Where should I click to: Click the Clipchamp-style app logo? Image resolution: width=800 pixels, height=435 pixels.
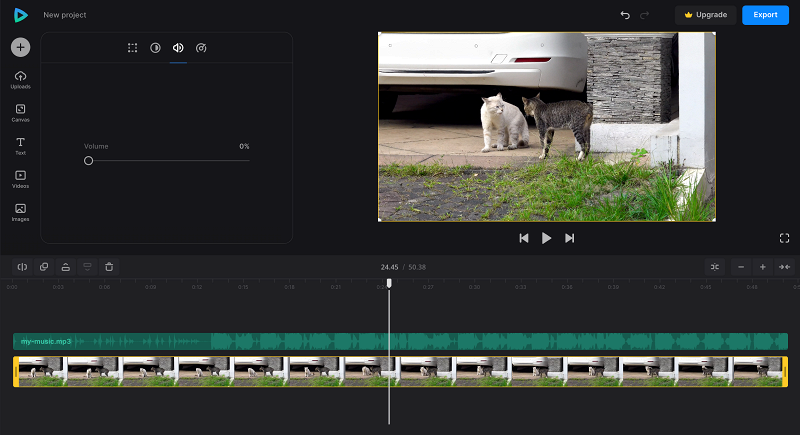[20, 15]
